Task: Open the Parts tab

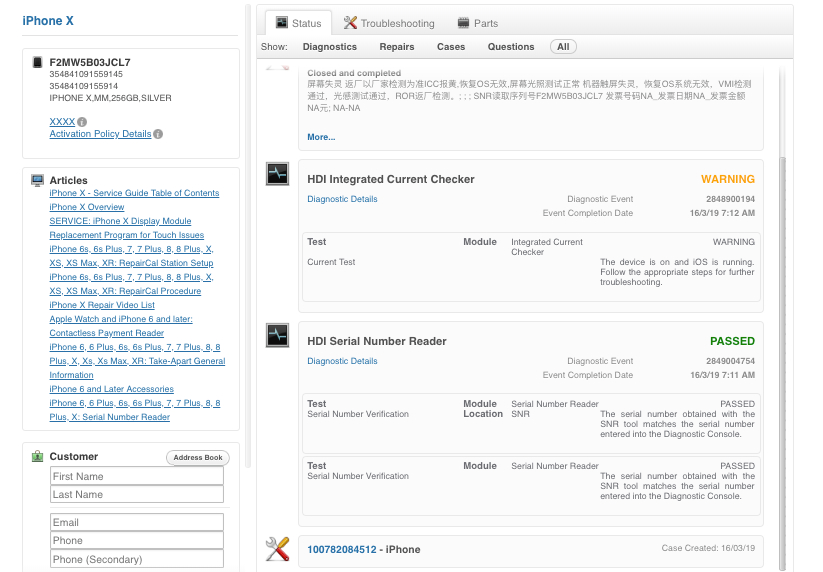Action: (478, 23)
